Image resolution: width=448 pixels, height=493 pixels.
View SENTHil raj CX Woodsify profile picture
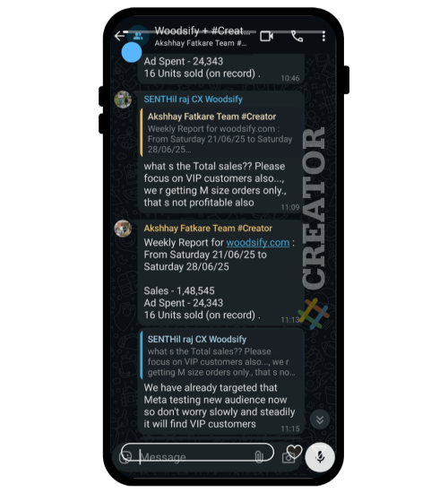123,99
